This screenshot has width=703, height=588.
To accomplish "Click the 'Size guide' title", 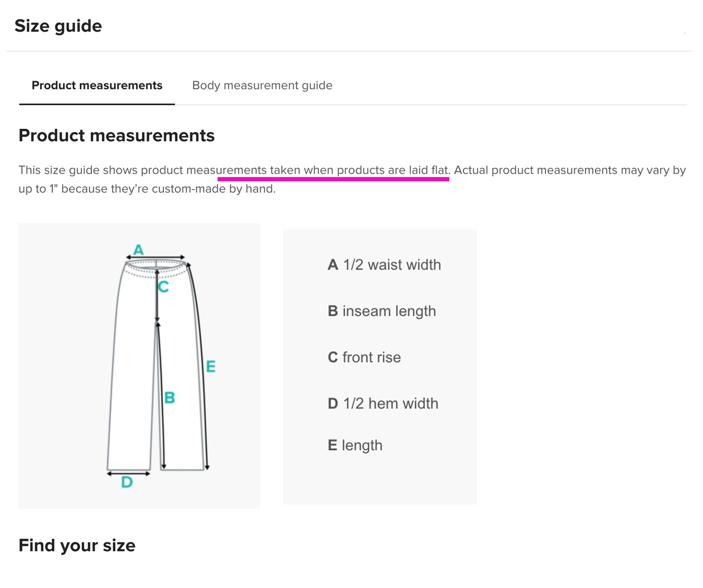I will [58, 26].
